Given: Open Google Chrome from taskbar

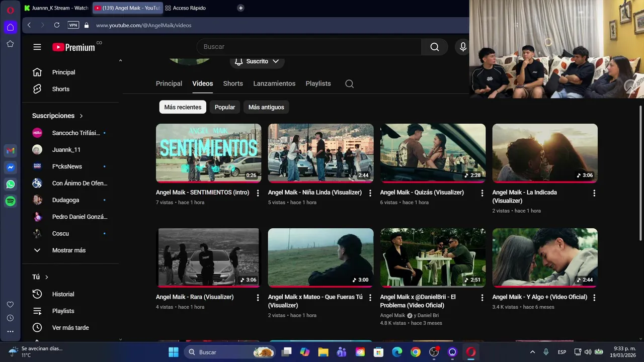Looking at the screenshot, I should pyautogui.click(x=416, y=352).
